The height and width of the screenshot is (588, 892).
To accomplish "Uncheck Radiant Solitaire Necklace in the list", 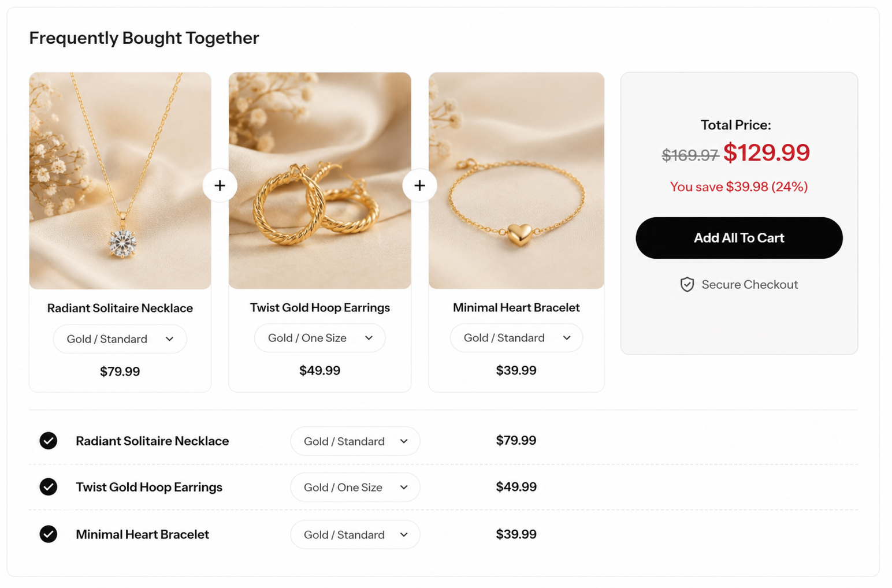I will [x=49, y=441].
